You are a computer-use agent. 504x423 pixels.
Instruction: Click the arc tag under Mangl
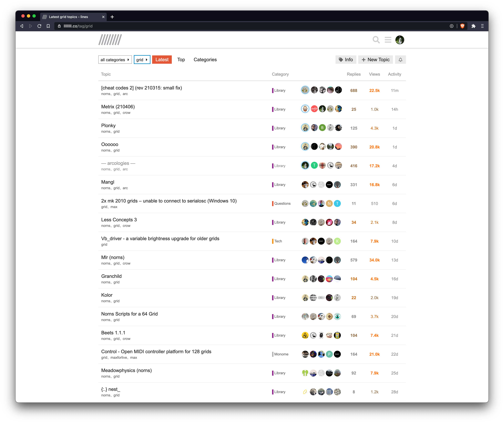125,188
